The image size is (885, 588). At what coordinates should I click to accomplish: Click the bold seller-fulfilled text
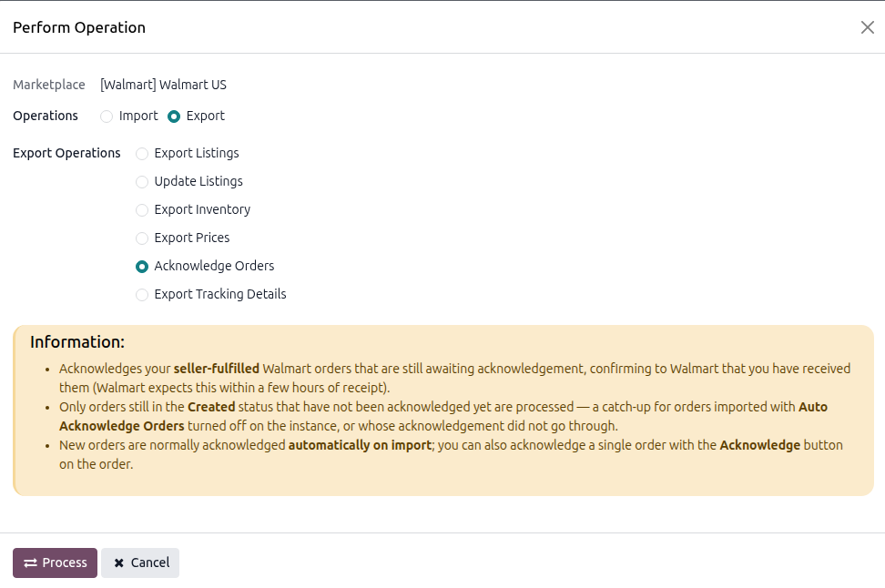tap(216, 369)
